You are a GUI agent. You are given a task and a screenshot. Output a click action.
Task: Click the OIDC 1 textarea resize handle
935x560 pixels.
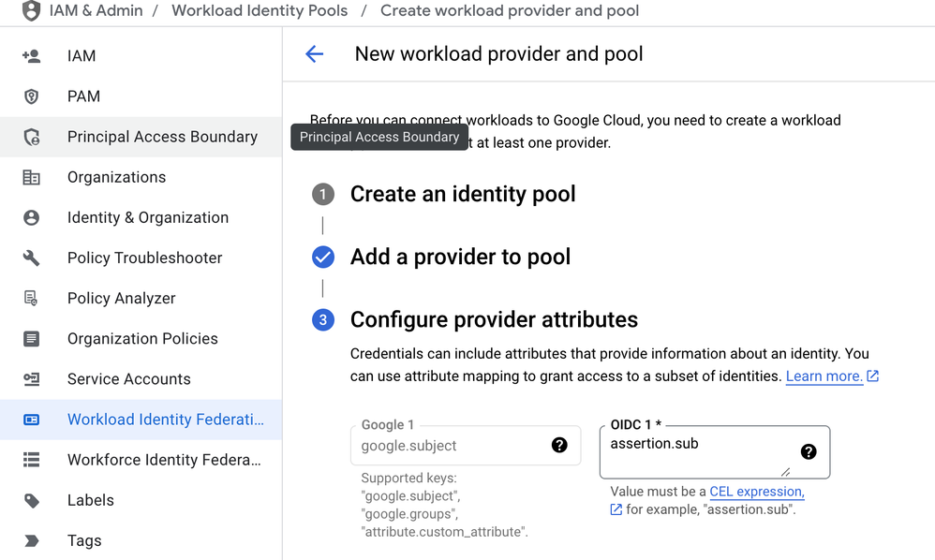pyautogui.click(x=786, y=472)
